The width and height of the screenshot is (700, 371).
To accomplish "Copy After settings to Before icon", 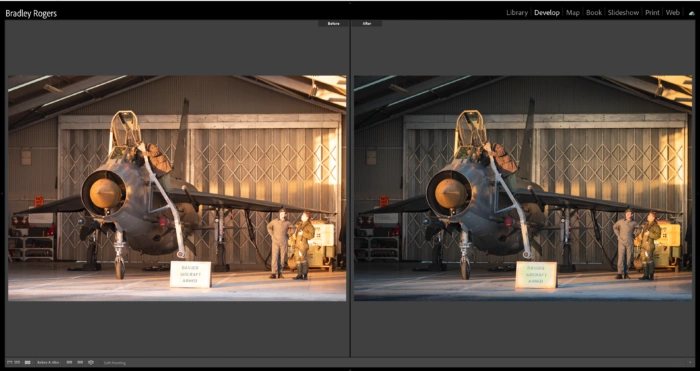I will (x=80, y=363).
